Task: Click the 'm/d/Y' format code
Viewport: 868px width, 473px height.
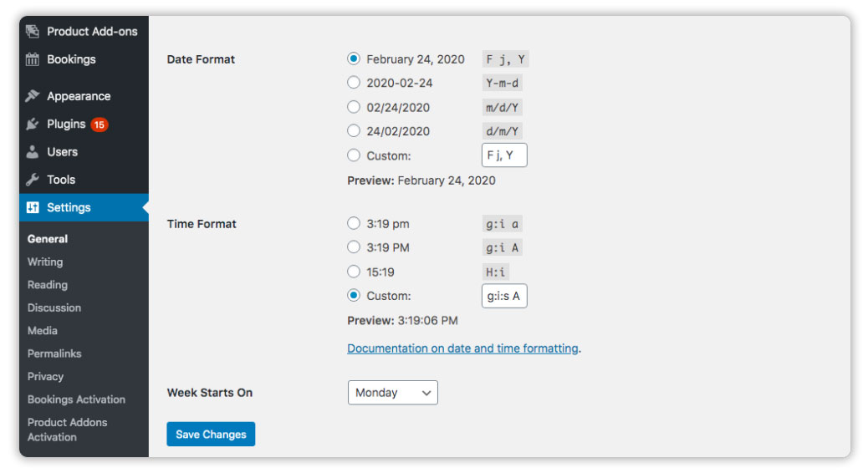Action: 502,107
